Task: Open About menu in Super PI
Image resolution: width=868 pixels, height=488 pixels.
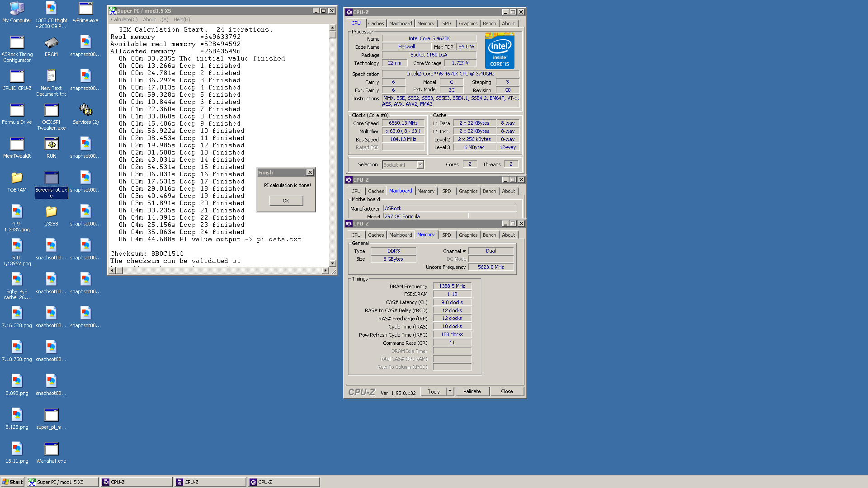Action: [156, 19]
